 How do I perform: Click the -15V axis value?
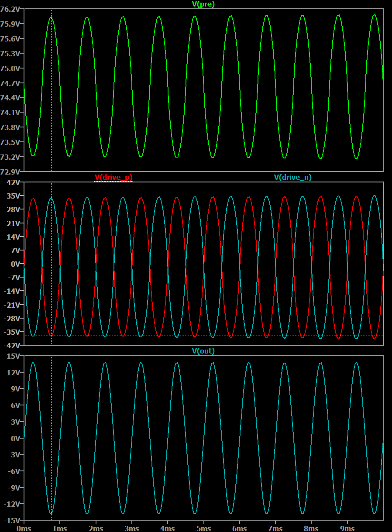pos(12,521)
